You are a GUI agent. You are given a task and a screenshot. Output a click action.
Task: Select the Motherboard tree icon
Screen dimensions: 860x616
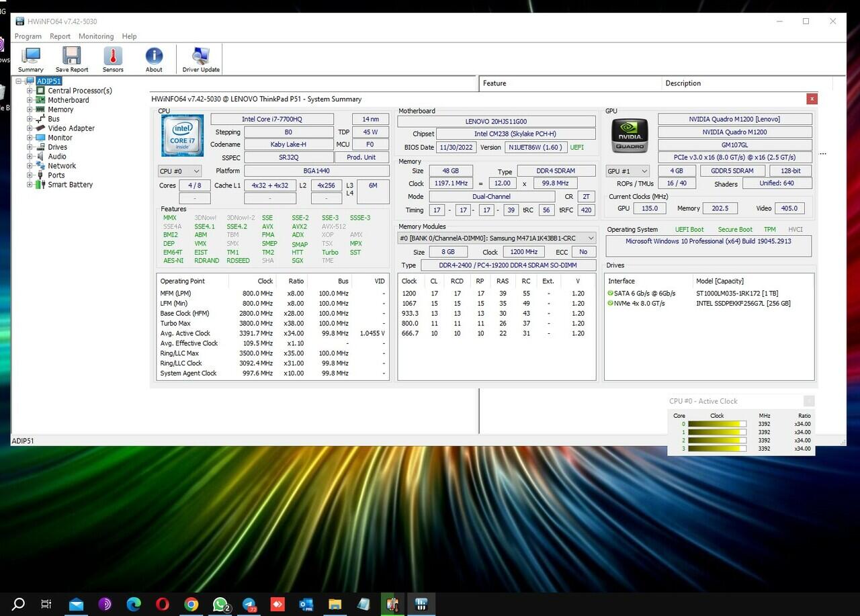(40, 100)
